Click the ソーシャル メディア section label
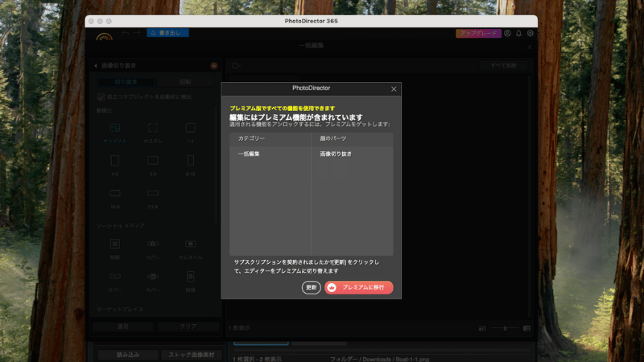Screen dimensions: 644x362 click(x=120, y=226)
